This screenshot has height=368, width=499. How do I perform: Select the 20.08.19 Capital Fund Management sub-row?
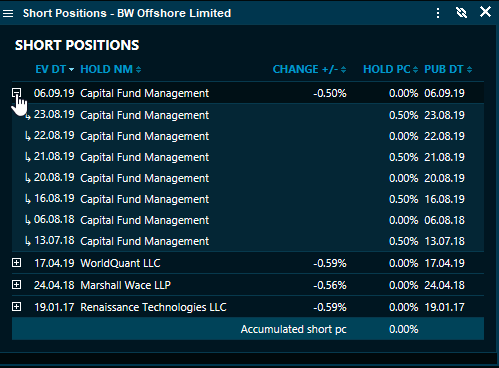click(x=248, y=178)
